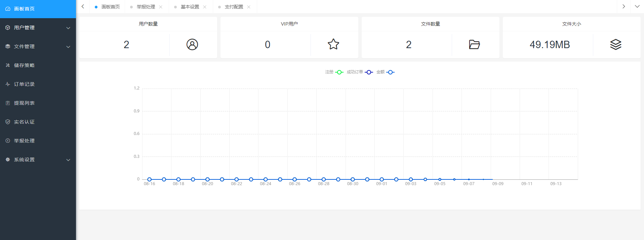Toggle the 注册 series in chart legend
The width and height of the screenshot is (644, 240).
click(x=334, y=72)
